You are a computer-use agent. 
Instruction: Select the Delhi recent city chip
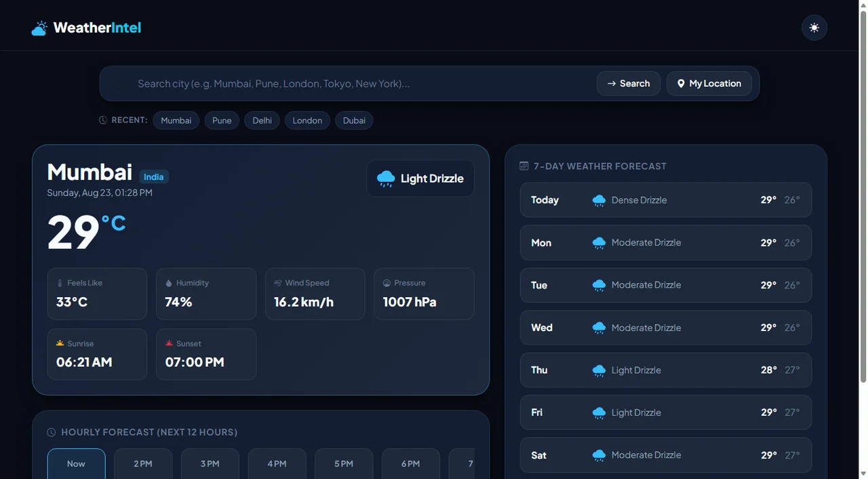pos(262,120)
